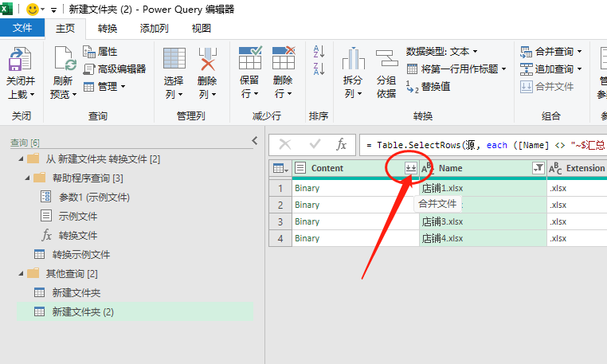Click the fx formula icon
Screen dimensions: 607x364
click(341, 145)
